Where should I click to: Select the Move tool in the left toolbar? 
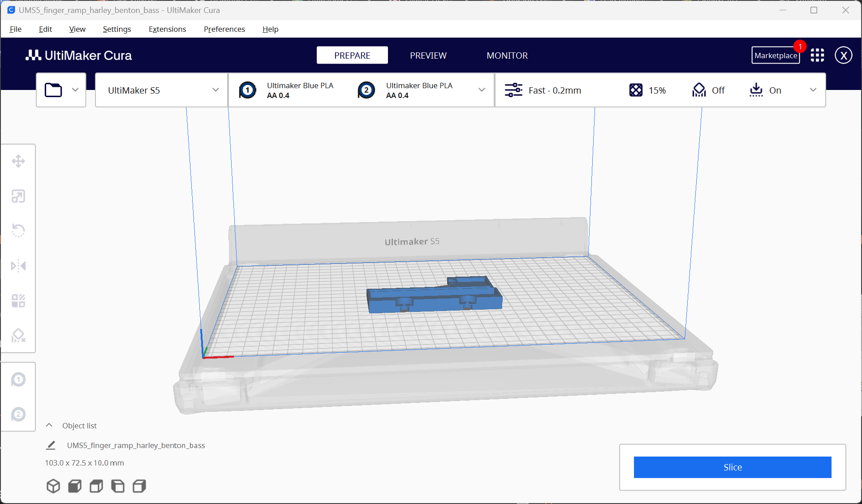pos(18,161)
